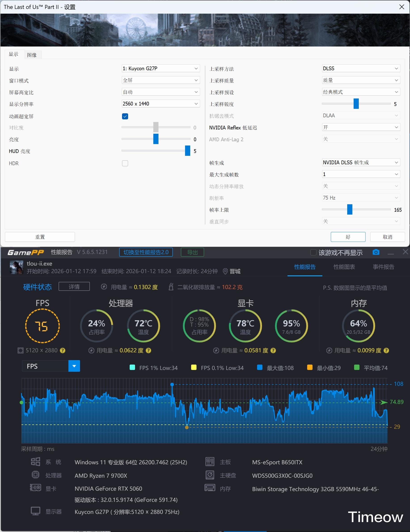Open the 窗口模式 dropdown set to 全屏
Image resolution: width=410 pixels, height=532 pixels.
tap(161, 80)
